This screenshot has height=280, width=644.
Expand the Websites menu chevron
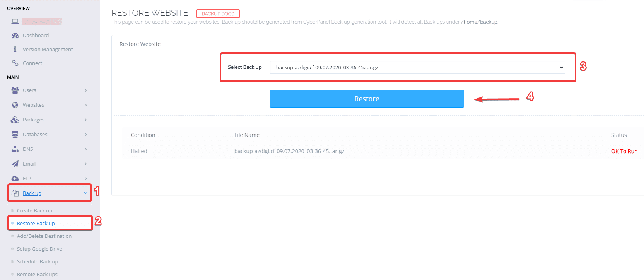coord(86,105)
